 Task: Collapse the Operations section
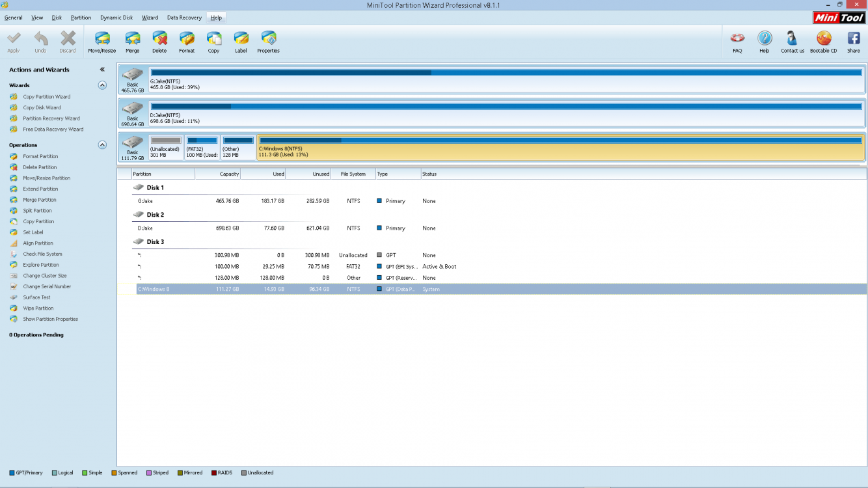[x=102, y=145]
